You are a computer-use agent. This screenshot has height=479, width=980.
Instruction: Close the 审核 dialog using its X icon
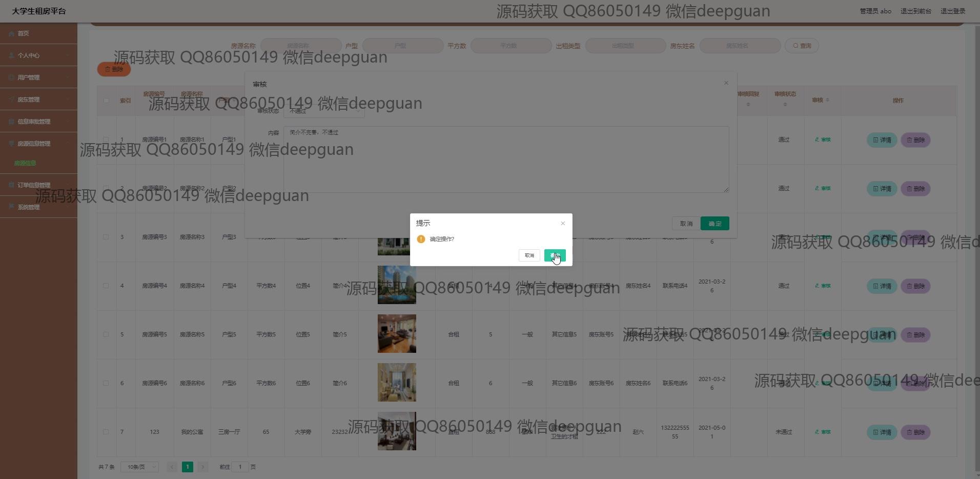click(x=726, y=83)
